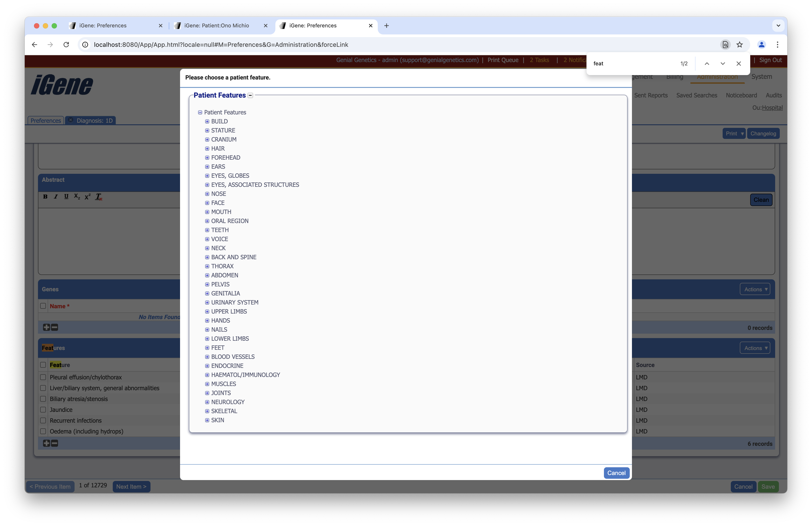812x526 pixels.
Task: Bookmark page with star icon
Action: [x=739, y=45]
